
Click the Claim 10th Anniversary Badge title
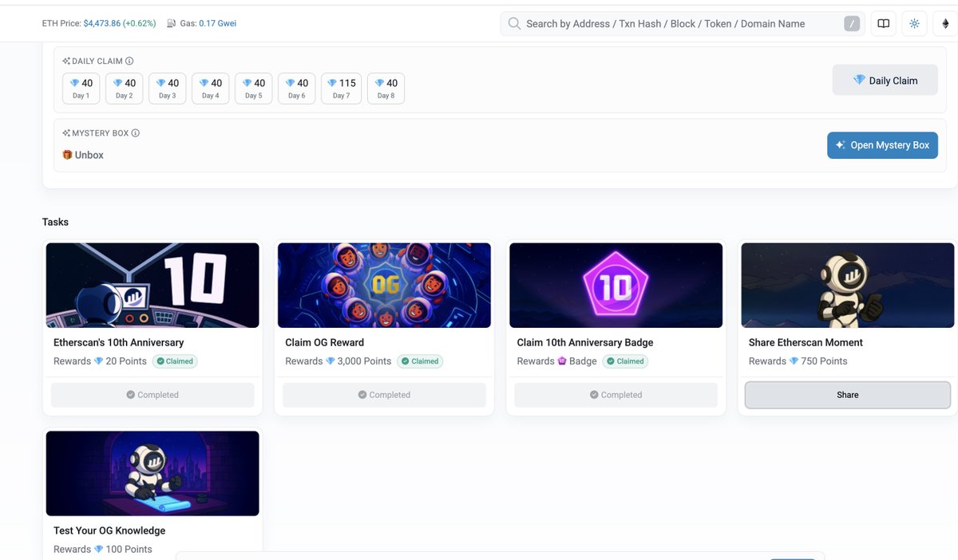point(585,342)
